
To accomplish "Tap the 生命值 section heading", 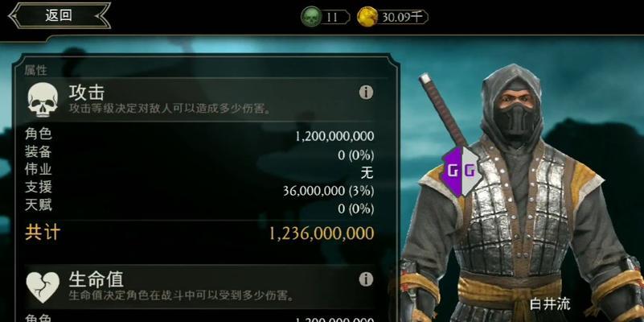I will coord(96,279).
